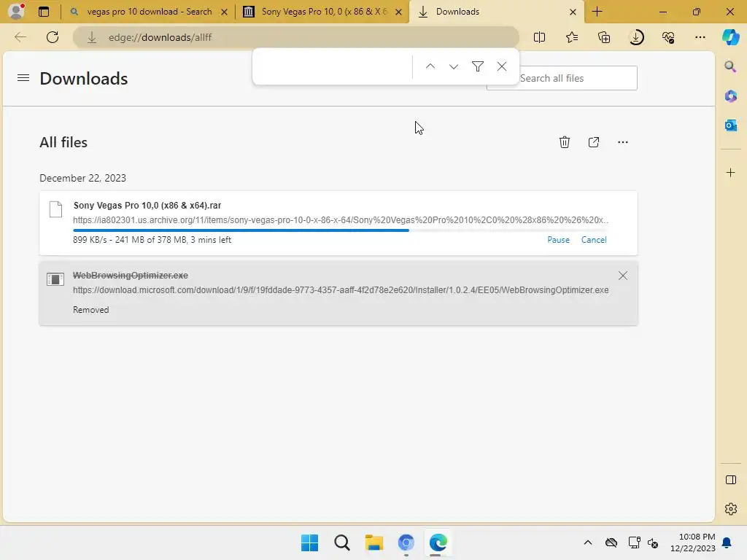The height and width of the screenshot is (560, 747).
Task: Open the Favorites star icon
Action: (x=572, y=37)
